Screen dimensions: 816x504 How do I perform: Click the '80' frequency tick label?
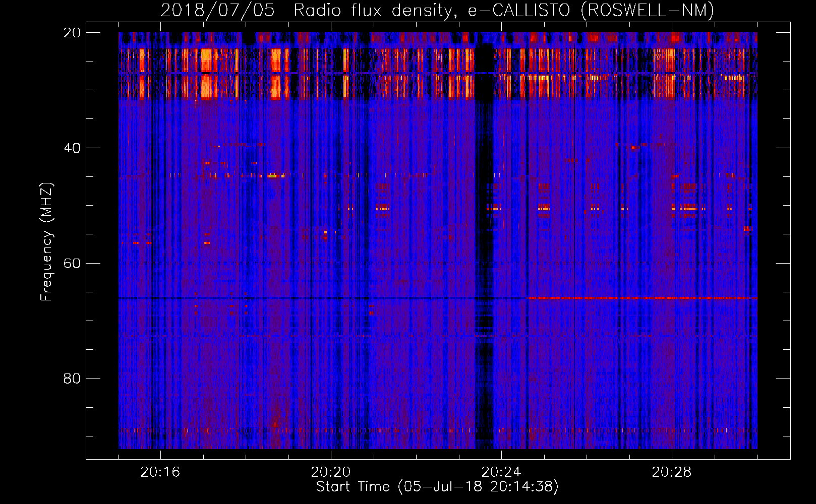point(72,378)
